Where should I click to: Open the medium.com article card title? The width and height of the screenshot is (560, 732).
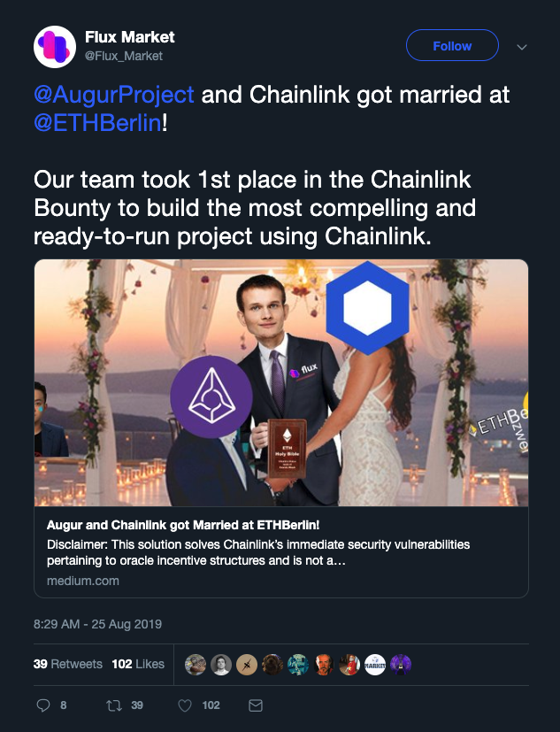click(183, 525)
